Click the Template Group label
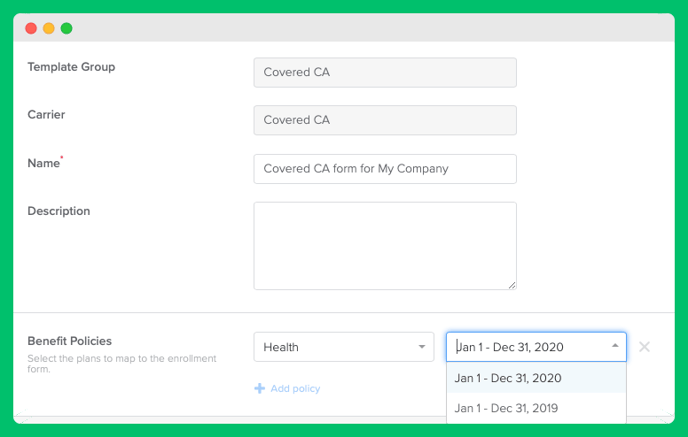 point(71,67)
